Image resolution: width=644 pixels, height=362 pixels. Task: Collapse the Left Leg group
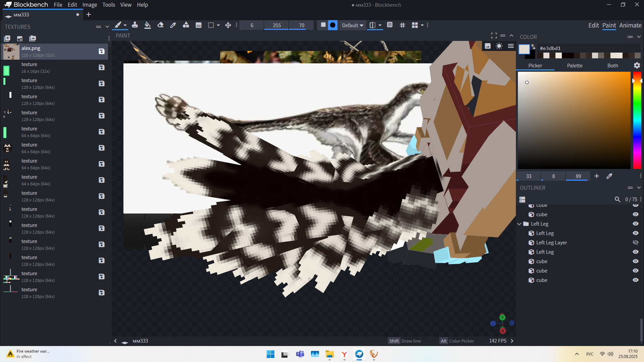(520, 224)
